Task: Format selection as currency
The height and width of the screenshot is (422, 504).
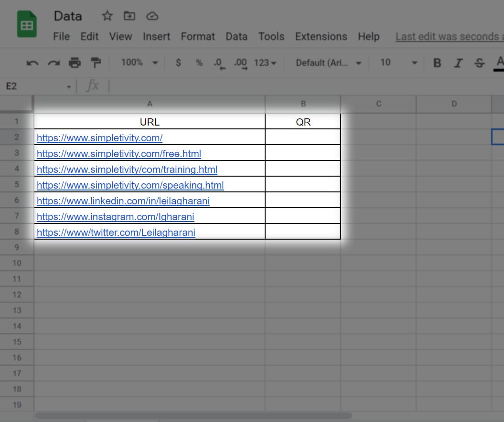Action: [x=178, y=63]
